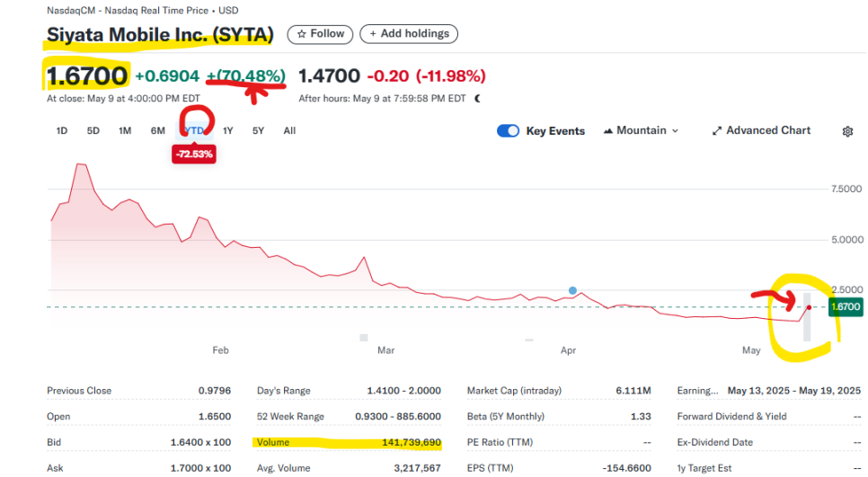Select the All time range
Image resolution: width=868 pixels, height=477 pixels.
289,130
